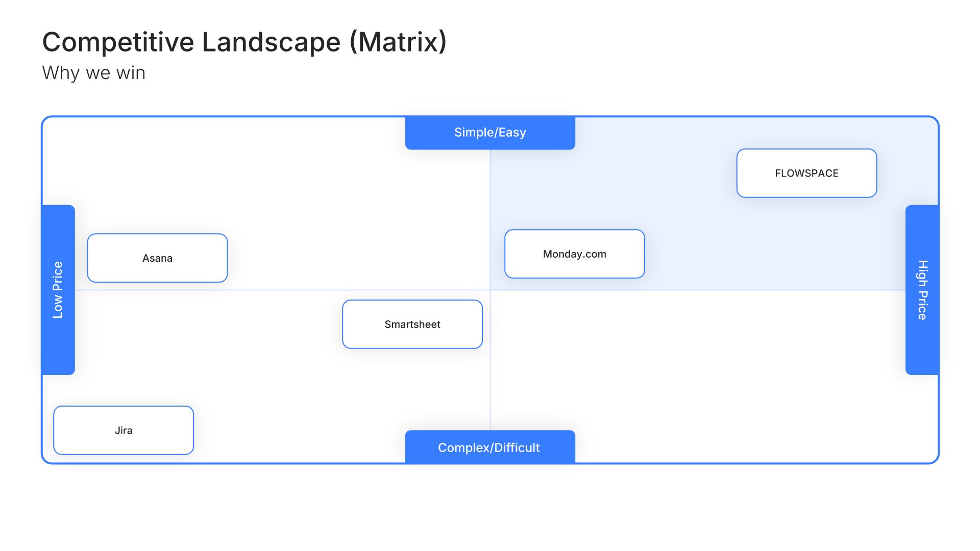The width and height of the screenshot is (980, 551).
Task: Click the Simple/Easy axis label
Action: click(490, 133)
